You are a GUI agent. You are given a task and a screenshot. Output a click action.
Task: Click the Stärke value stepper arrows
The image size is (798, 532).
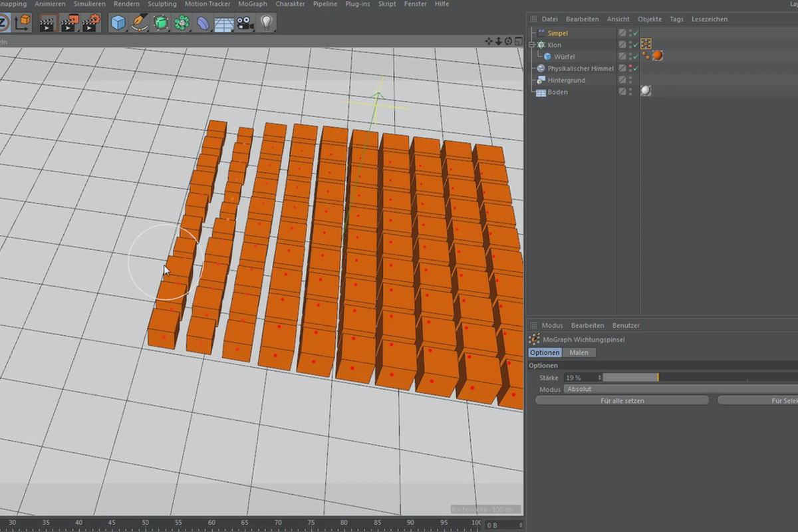tap(599, 378)
